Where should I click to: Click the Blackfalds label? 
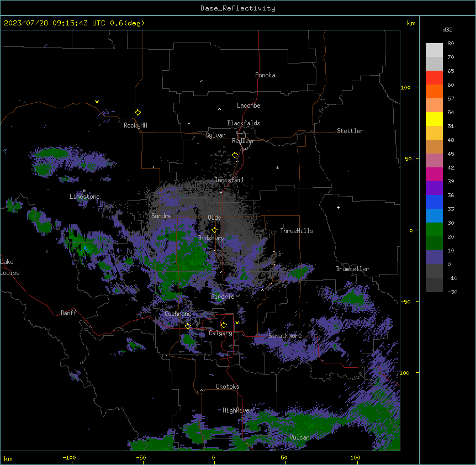[x=244, y=123]
